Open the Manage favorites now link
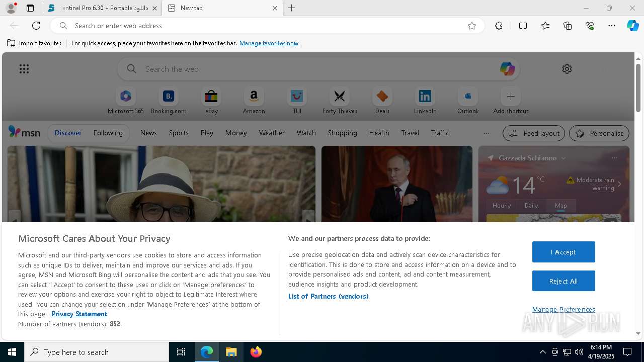 coord(269,43)
